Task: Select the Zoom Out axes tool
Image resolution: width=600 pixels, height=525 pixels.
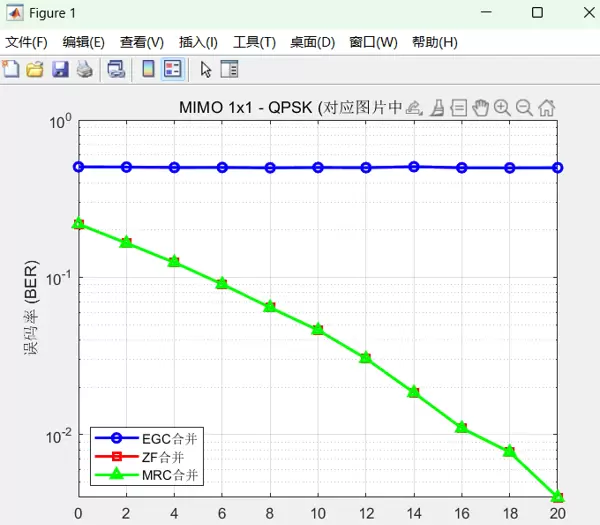Action: click(x=524, y=108)
